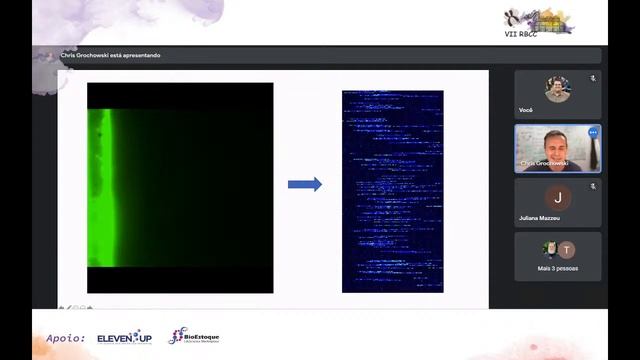640x360 pixels.
Task: Click the 'Apoio:' label text
Action: pyautogui.click(x=66, y=338)
